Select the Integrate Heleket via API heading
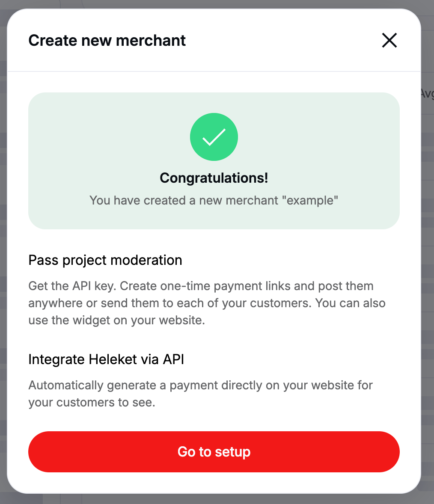 click(106, 359)
